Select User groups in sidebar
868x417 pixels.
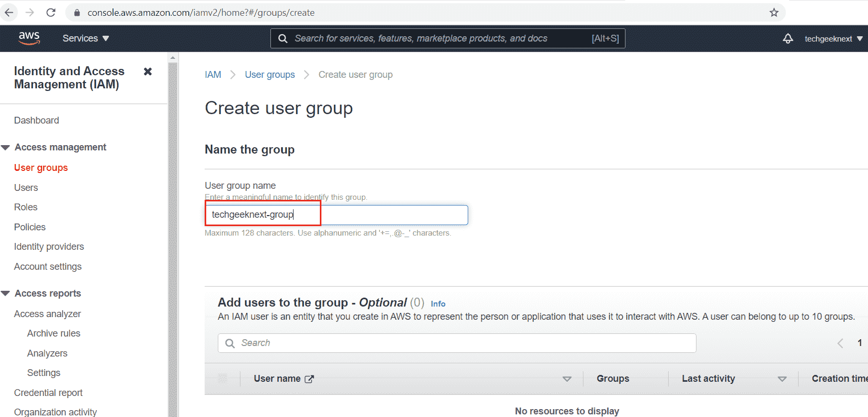[41, 168]
